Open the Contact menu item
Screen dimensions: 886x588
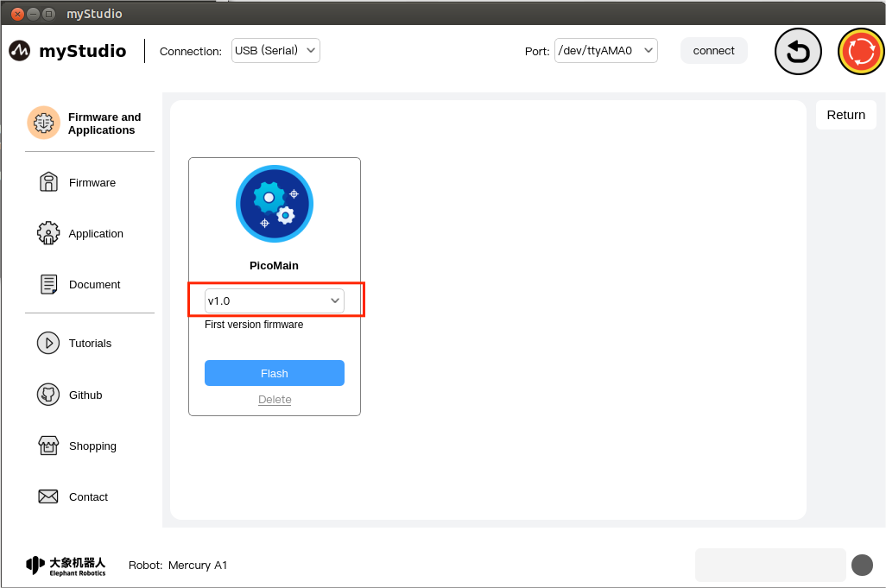(x=89, y=497)
